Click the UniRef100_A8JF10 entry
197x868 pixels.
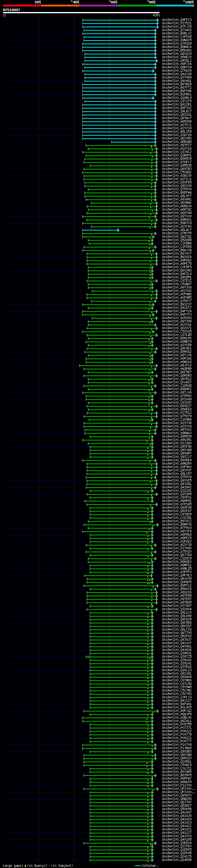pyautogui.click(x=176, y=365)
